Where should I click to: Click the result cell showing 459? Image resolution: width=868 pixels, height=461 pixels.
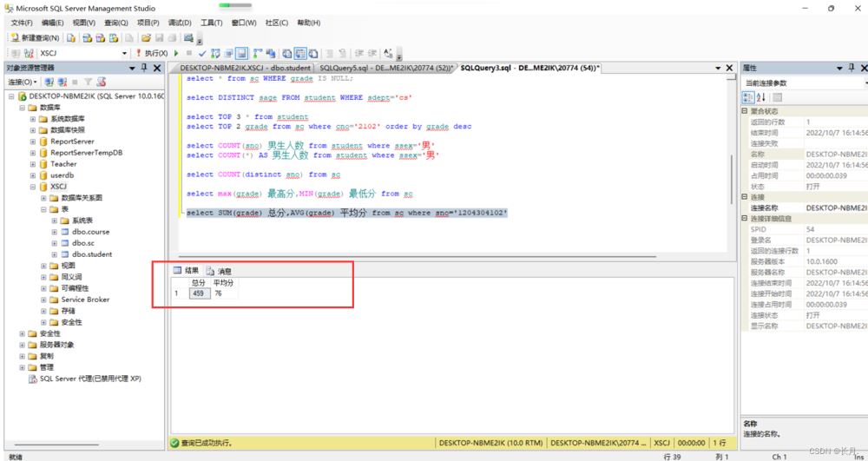pyautogui.click(x=198, y=293)
